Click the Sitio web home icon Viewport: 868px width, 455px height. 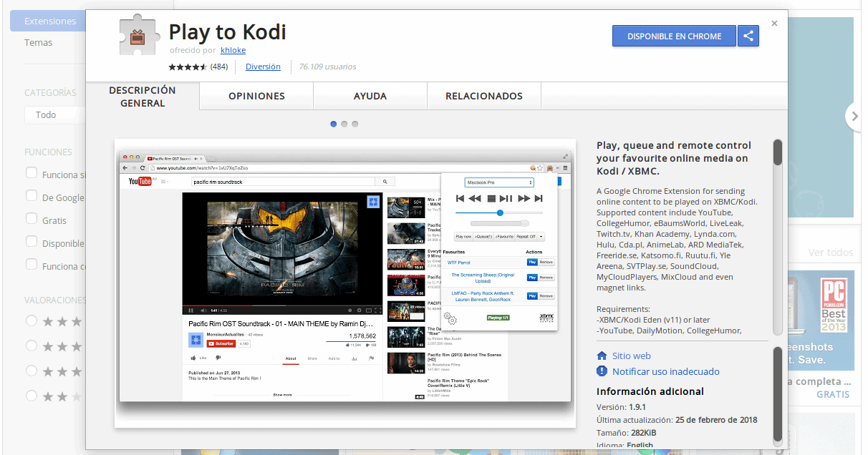coord(602,356)
